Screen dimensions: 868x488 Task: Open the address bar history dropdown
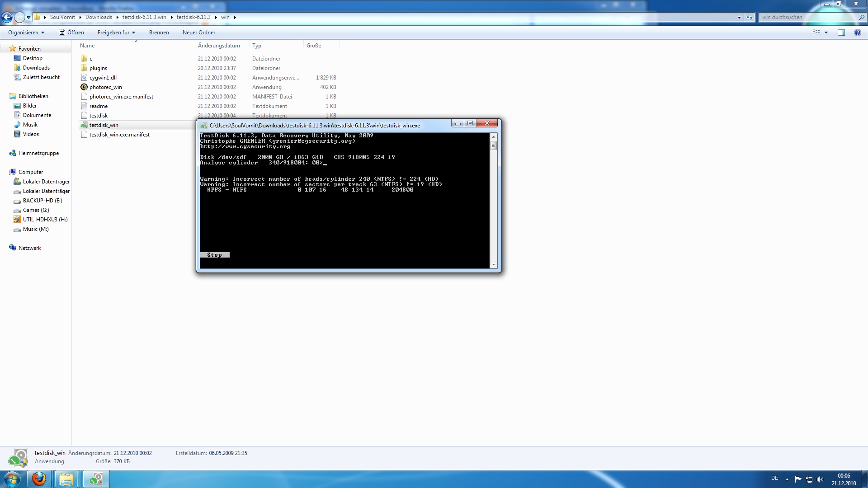(x=739, y=18)
